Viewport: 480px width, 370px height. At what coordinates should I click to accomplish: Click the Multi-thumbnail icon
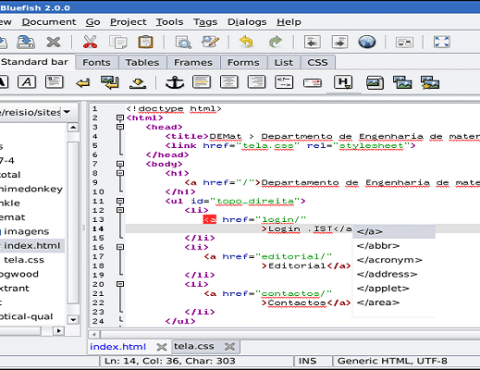click(x=430, y=83)
